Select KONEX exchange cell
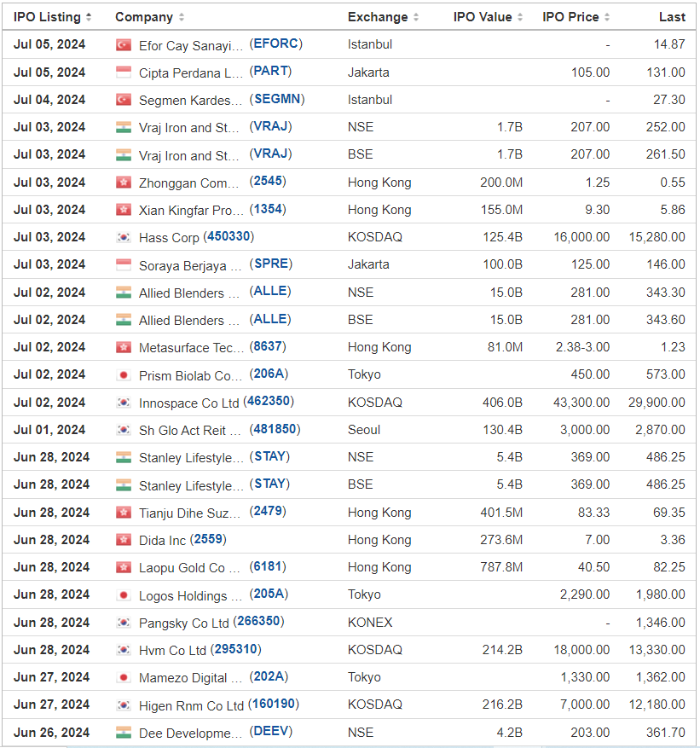Viewport: 700px width, 748px height. (370, 623)
